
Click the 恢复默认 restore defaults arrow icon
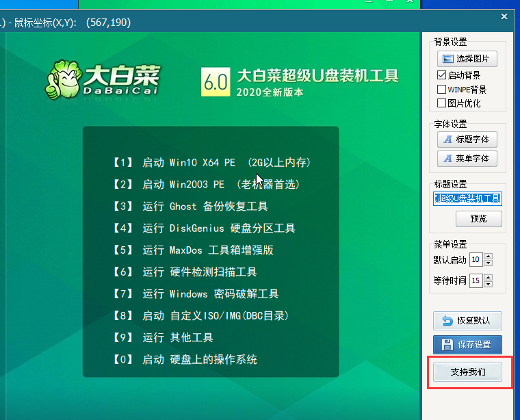[x=447, y=321]
